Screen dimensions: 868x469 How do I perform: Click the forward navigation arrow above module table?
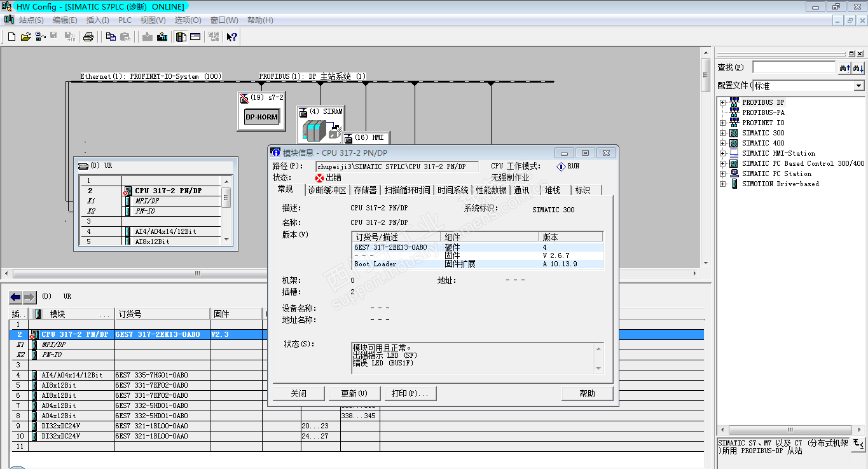[x=30, y=297]
